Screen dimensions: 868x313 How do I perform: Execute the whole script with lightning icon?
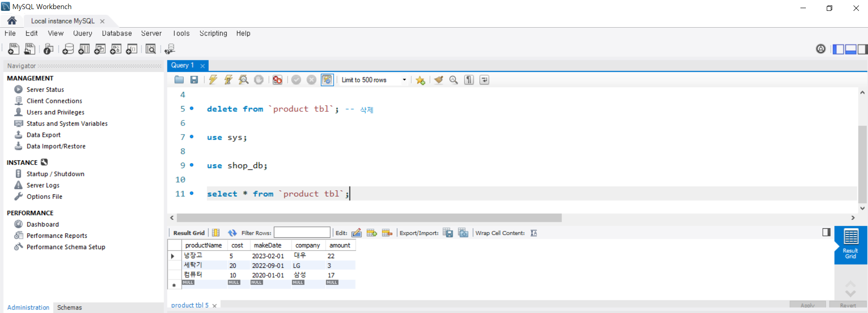213,80
